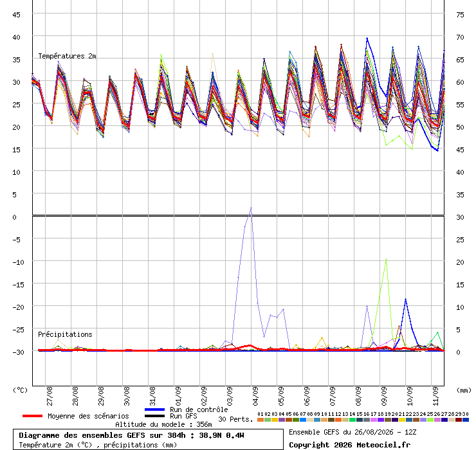The width and height of the screenshot is (476, 450).
Task: Click the 75 value on the mm axis
Action: pos(460,15)
